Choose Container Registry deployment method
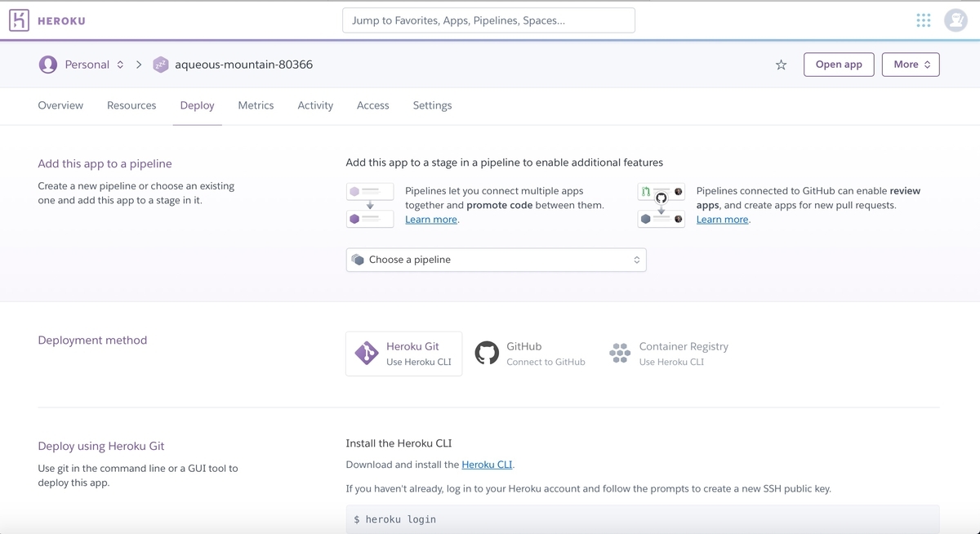The image size is (980, 534). 669,354
